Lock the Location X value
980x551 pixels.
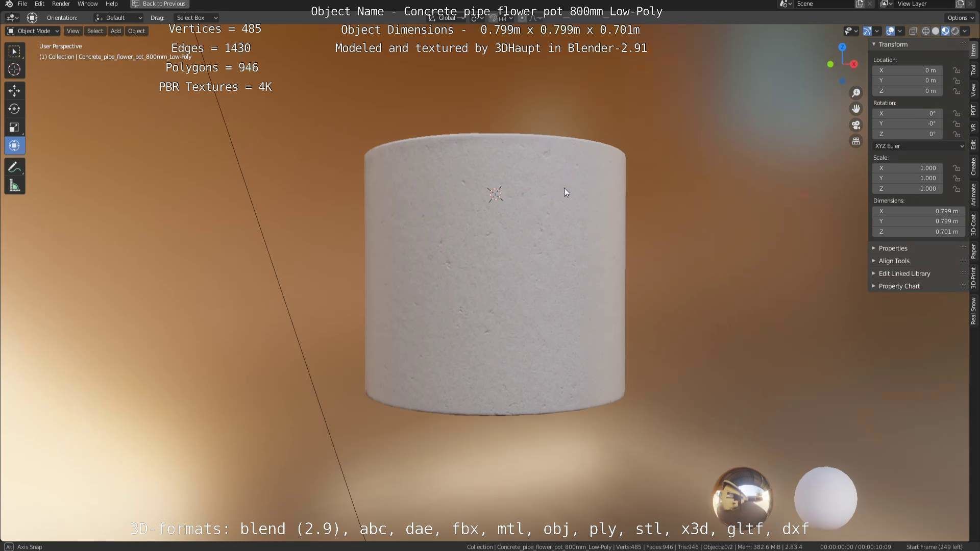(957, 70)
